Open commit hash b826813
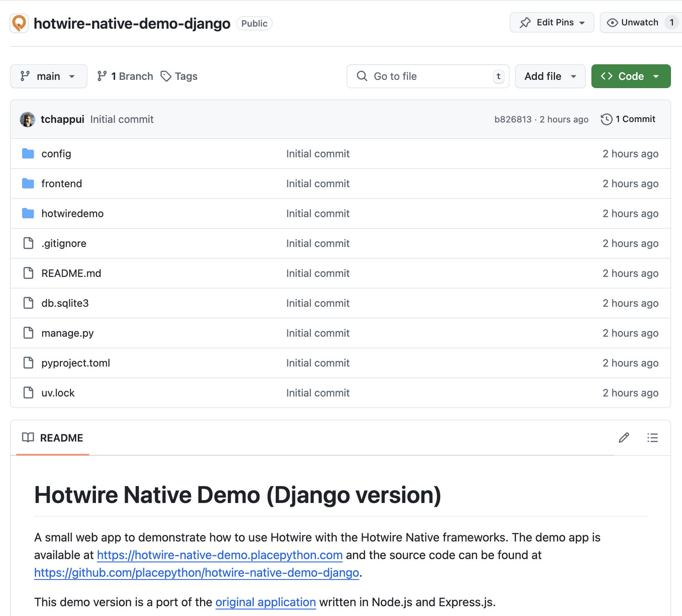This screenshot has height=616, width=682. click(513, 120)
